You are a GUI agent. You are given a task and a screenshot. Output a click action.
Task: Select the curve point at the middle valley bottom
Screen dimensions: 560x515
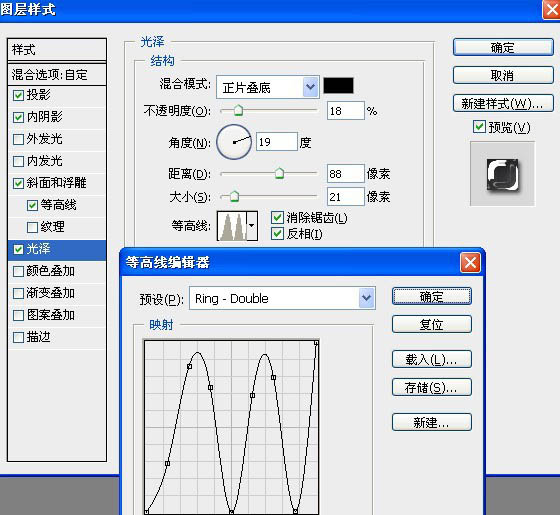point(231,512)
